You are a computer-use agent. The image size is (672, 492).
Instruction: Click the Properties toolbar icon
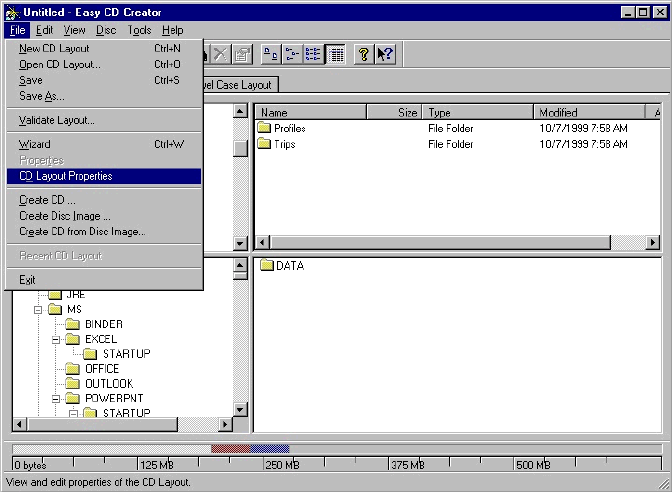tap(243, 54)
